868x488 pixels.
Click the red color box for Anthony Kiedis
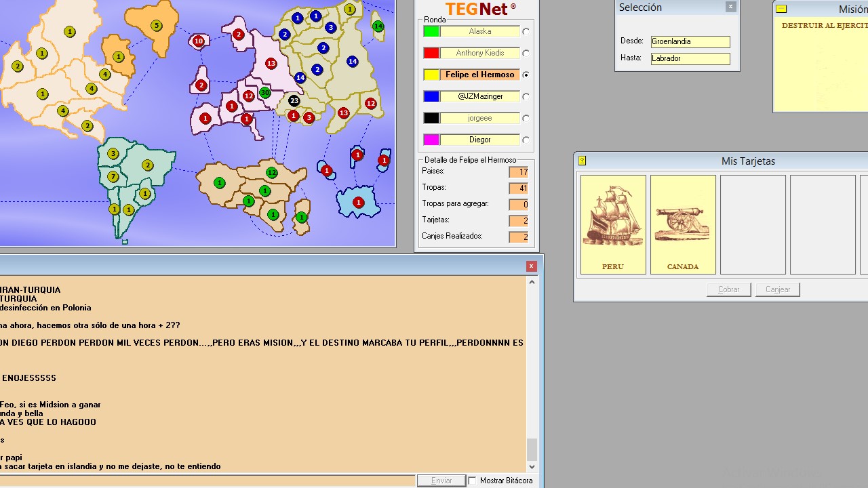(x=431, y=53)
